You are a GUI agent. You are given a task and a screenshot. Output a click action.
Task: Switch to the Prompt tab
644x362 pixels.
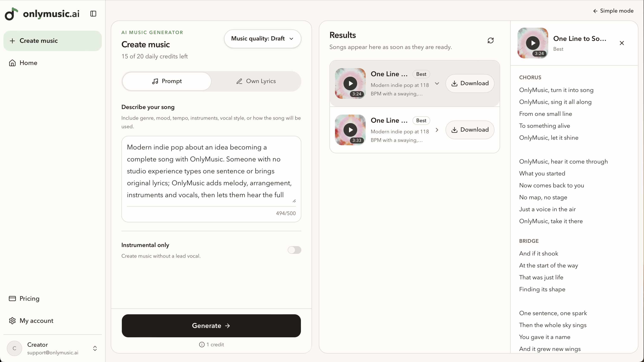[167, 81]
